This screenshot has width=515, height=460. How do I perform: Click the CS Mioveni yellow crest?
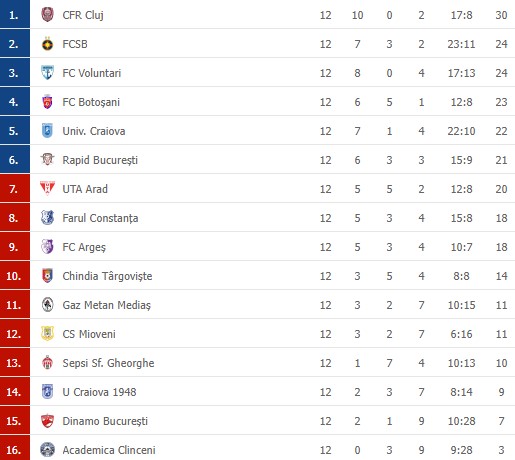(47, 334)
